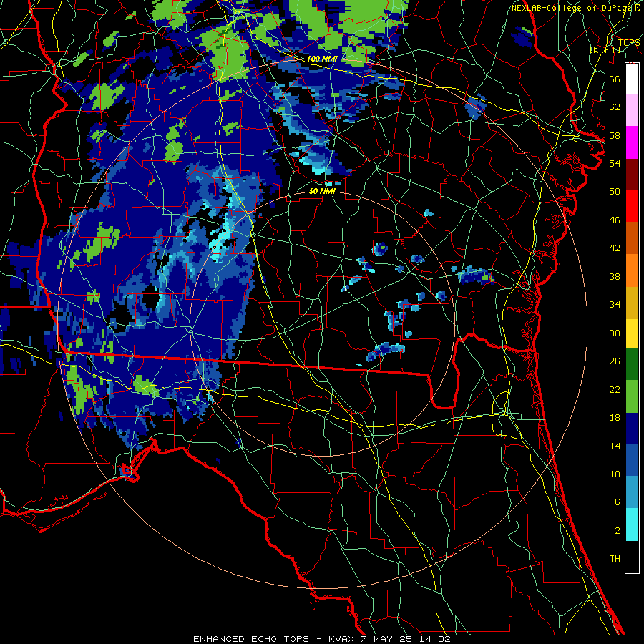Click the 'K FT' units label
Screen dimensions: 644x644
pos(605,49)
